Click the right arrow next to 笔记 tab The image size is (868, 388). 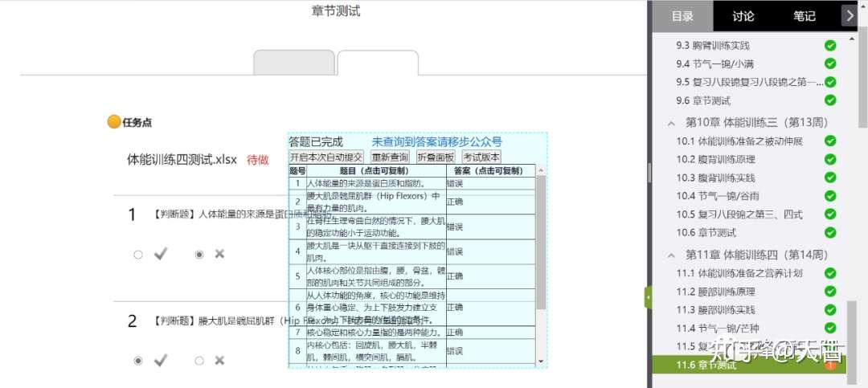tap(850, 15)
